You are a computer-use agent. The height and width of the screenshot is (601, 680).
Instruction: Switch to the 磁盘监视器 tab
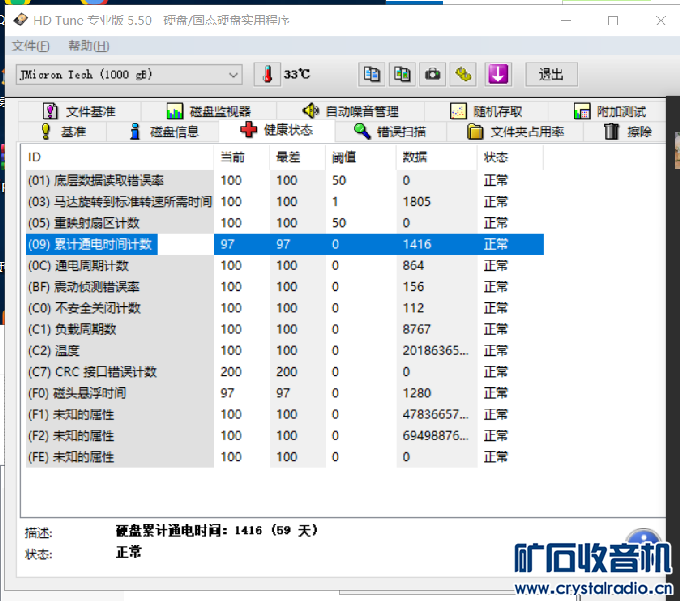pyautogui.click(x=209, y=111)
